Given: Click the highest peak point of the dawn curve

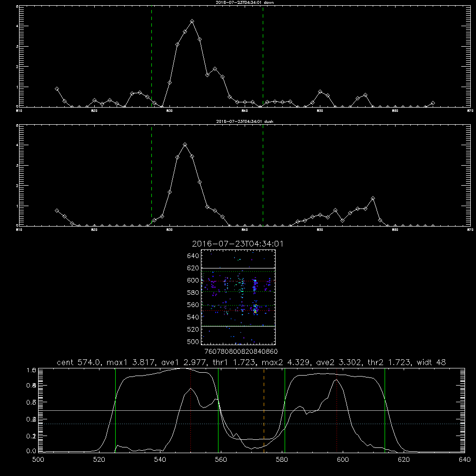Looking at the screenshot, I should pos(192,21).
